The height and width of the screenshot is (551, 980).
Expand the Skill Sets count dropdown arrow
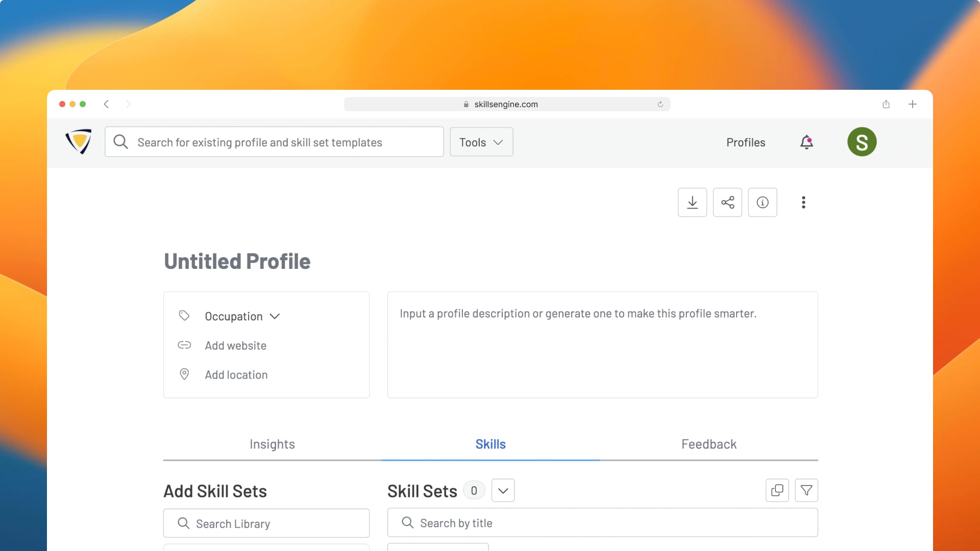pos(503,490)
